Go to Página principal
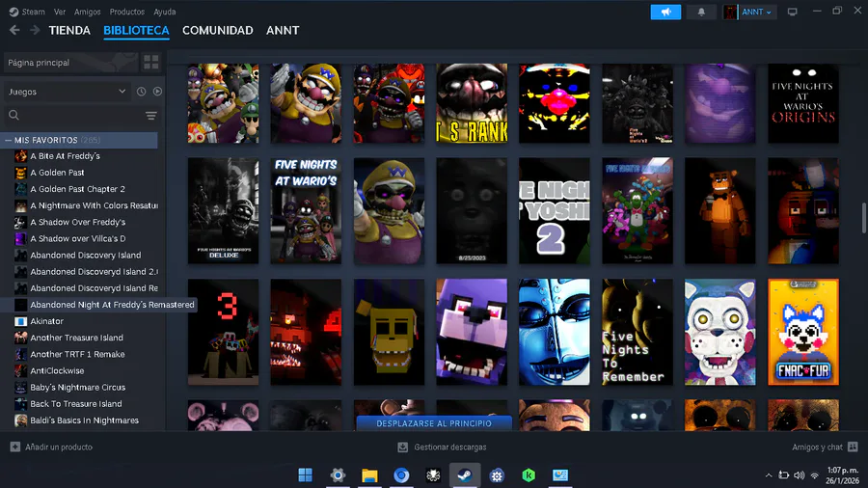The height and width of the screenshot is (488, 868). tap(70, 63)
